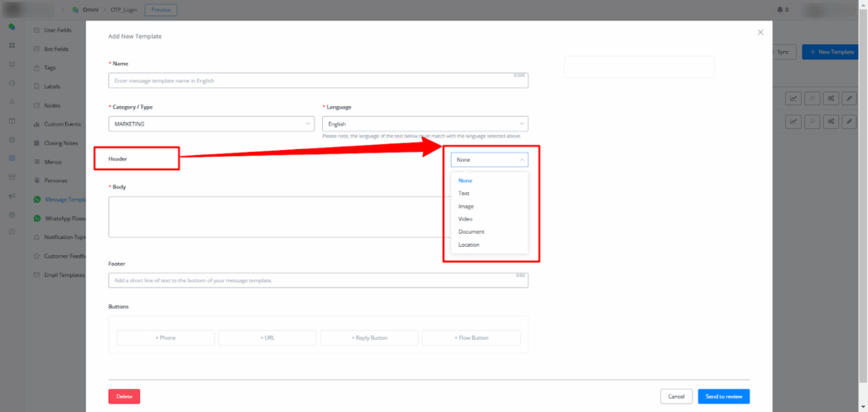
Task: Click the User Fields sidebar icon
Action: point(36,30)
